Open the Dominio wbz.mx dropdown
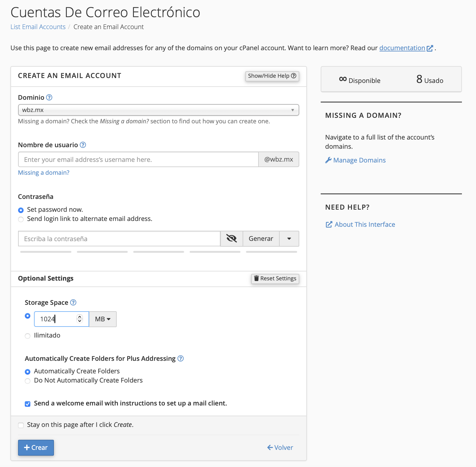 [158, 110]
